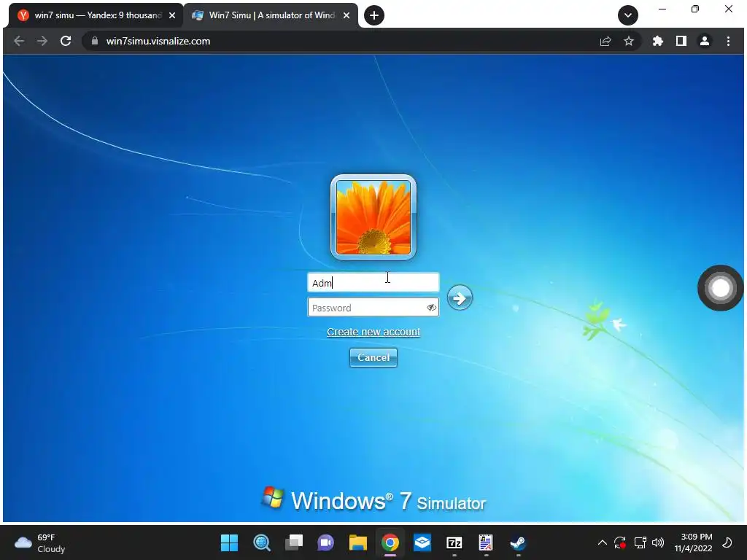The image size is (747, 560).
Task: Focus the Password input field
Action: click(373, 308)
